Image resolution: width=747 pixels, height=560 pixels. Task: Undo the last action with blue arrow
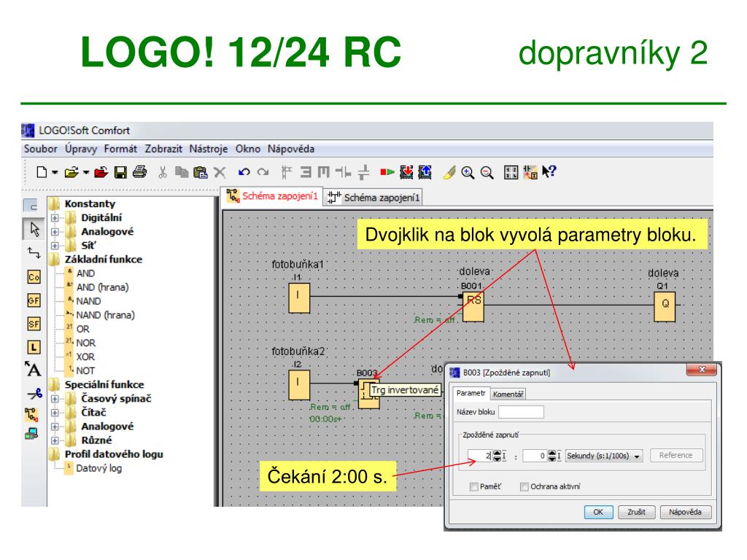tap(244, 172)
